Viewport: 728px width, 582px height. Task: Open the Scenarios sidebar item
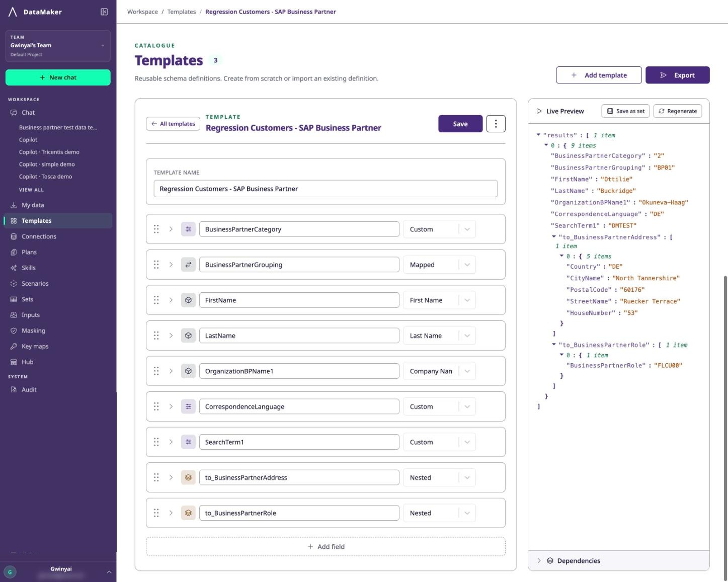(x=58, y=284)
